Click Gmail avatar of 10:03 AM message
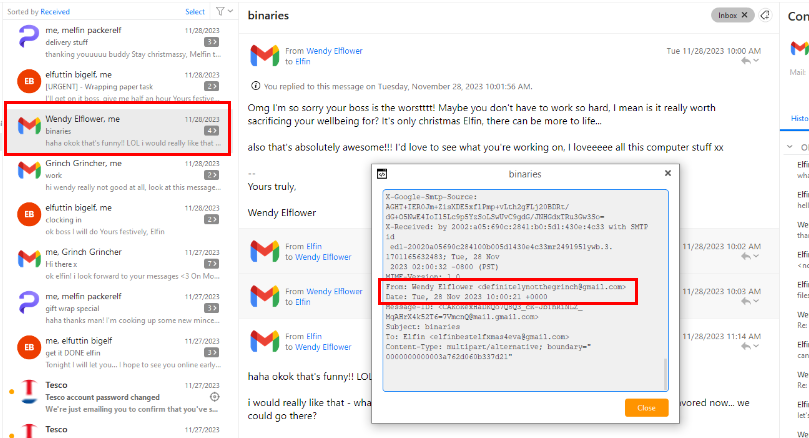 coord(265,296)
